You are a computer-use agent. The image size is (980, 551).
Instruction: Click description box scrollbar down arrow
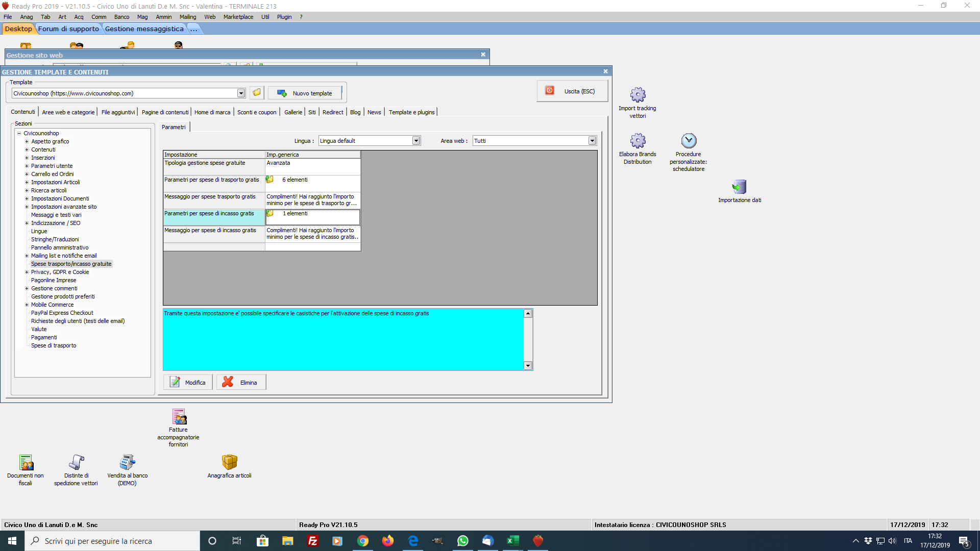click(x=528, y=366)
